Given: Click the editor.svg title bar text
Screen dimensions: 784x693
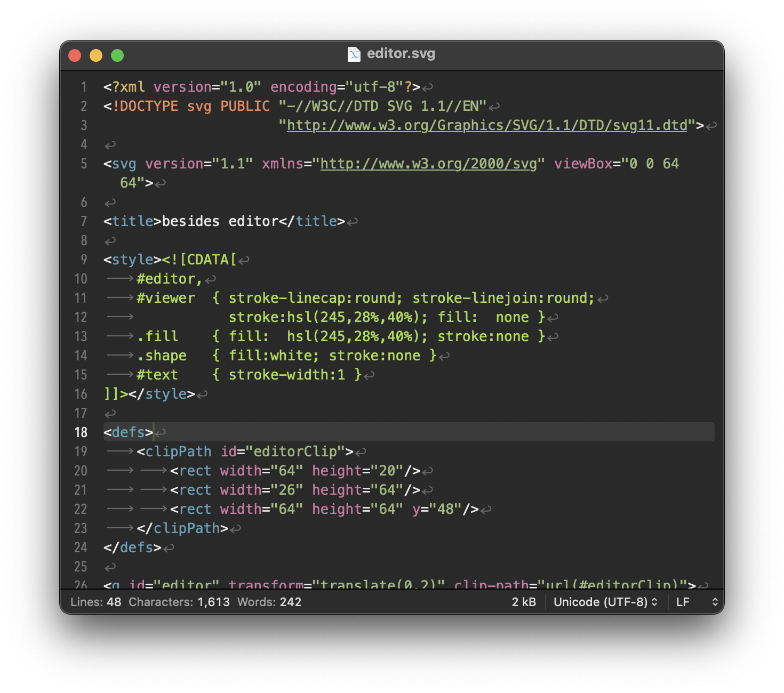Looking at the screenshot, I should 401,53.
